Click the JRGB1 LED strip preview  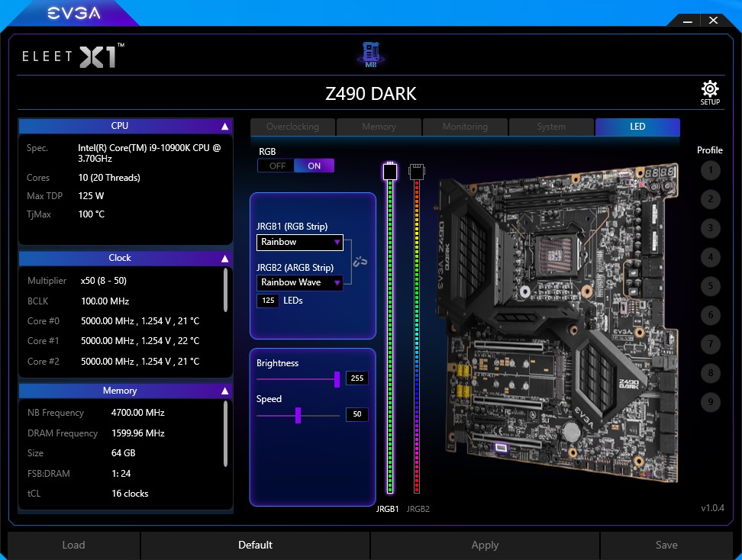click(390, 336)
